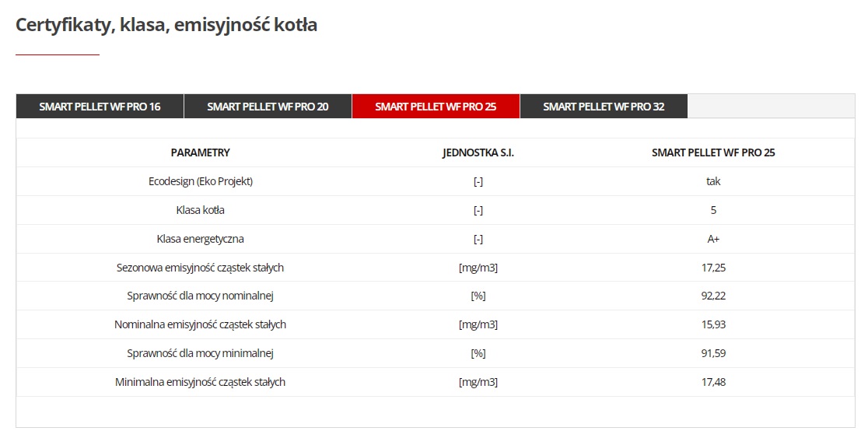Select 'Sprawność dla mocy minimalnej' row label
868x445 pixels.
click(200, 353)
